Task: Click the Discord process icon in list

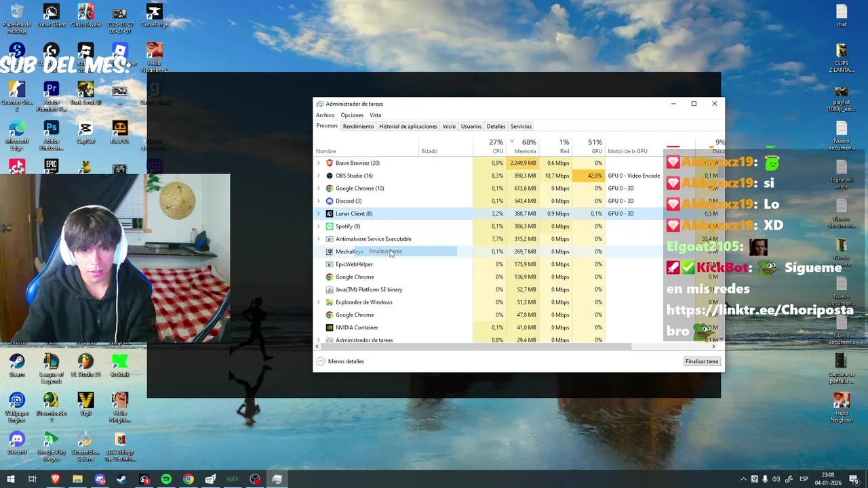Action: [330, 201]
